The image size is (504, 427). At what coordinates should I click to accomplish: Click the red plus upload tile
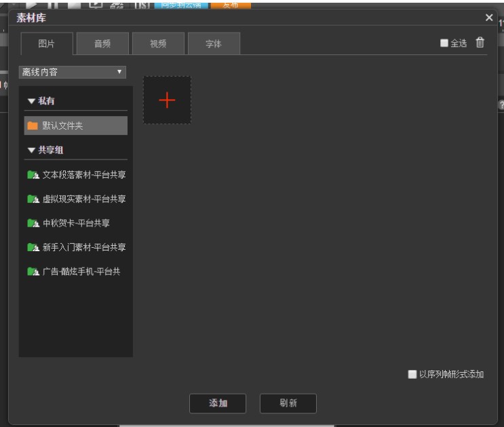[x=167, y=100]
